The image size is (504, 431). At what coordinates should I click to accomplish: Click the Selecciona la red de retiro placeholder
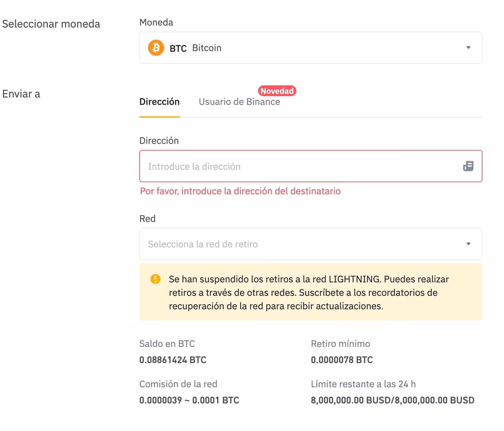pyautogui.click(x=202, y=244)
